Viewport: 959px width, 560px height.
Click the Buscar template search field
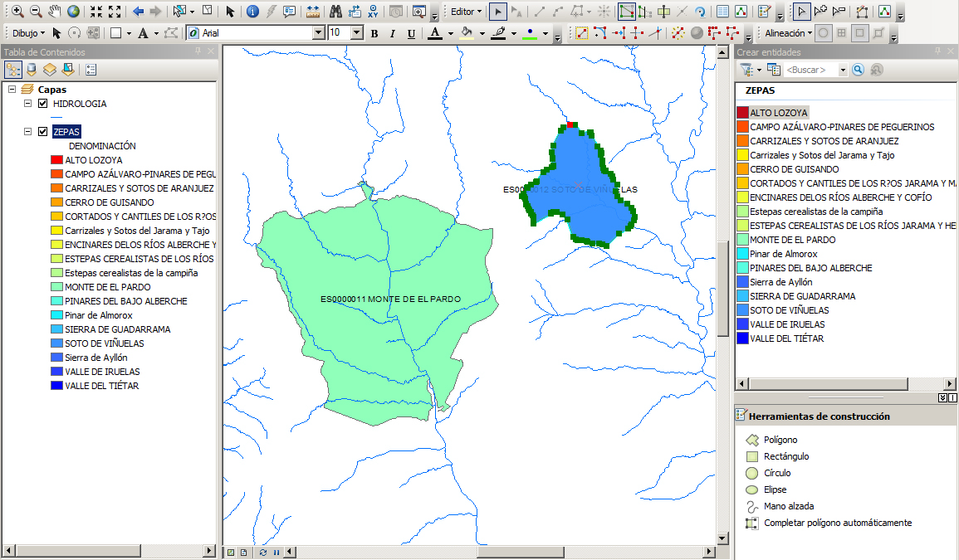(810, 70)
